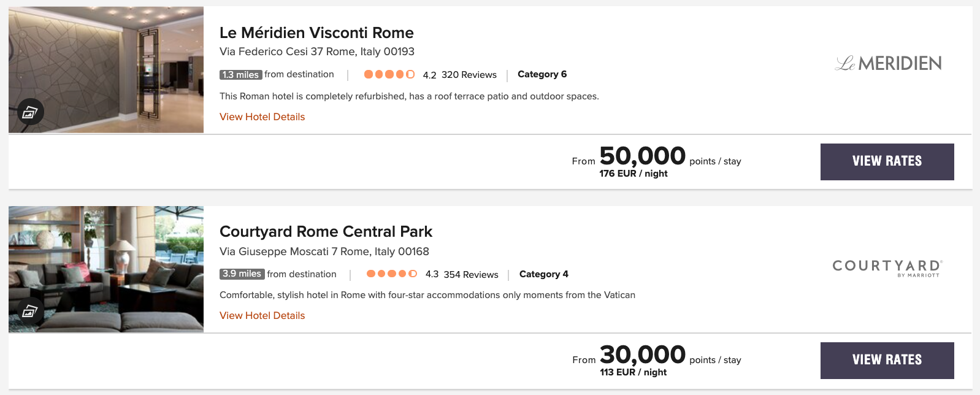
Task: Click the Le MERIDIEN brand logo
Action: (889, 63)
